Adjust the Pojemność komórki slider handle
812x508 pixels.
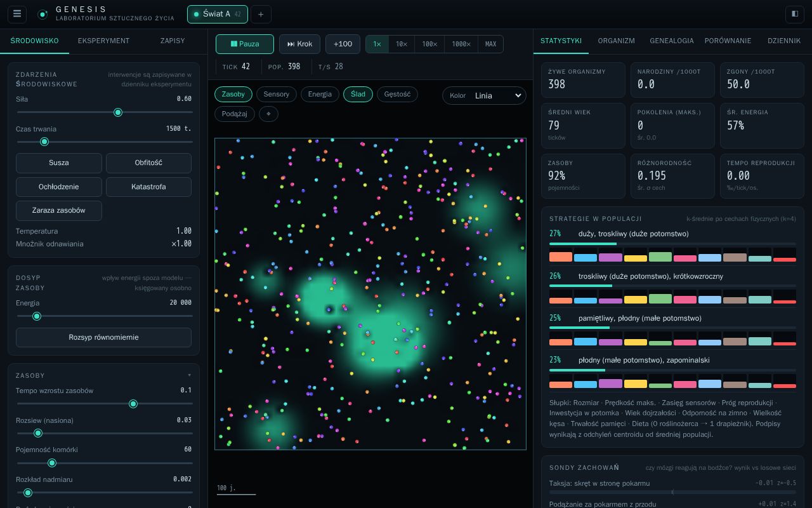tap(53, 464)
